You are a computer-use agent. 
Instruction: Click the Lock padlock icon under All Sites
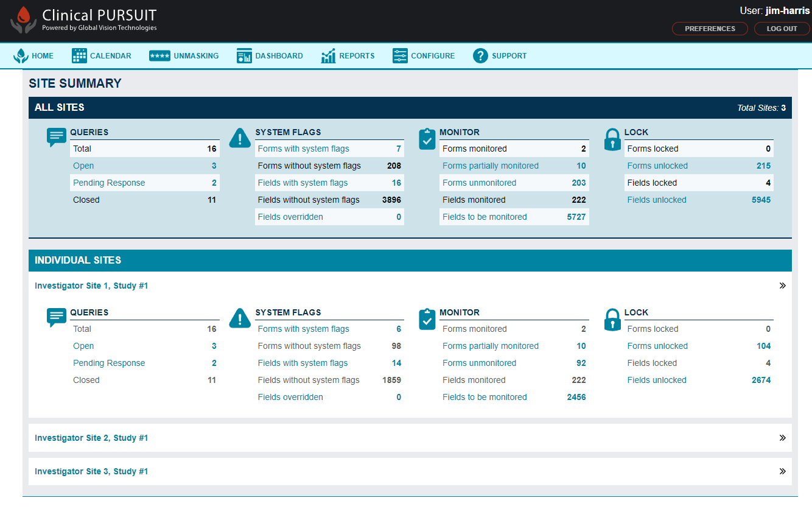(x=612, y=139)
